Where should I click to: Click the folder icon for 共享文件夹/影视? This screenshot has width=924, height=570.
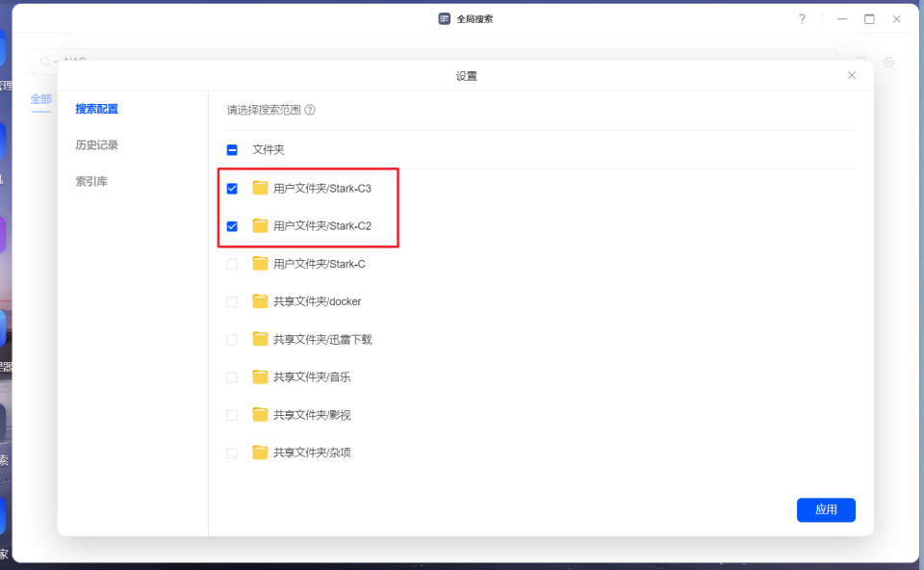pyautogui.click(x=260, y=414)
